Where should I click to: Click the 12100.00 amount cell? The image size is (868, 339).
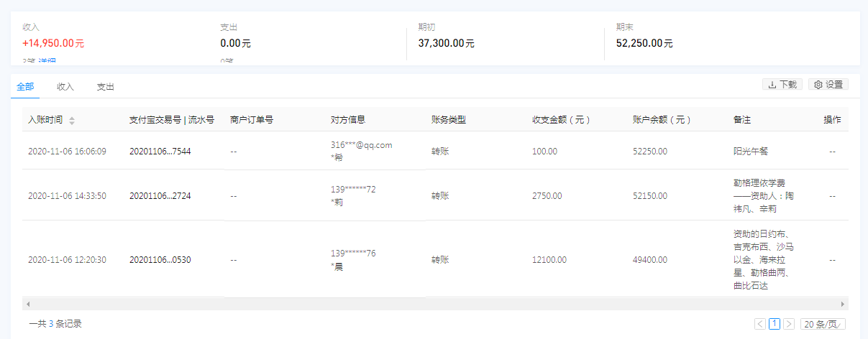tap(549, 260)
